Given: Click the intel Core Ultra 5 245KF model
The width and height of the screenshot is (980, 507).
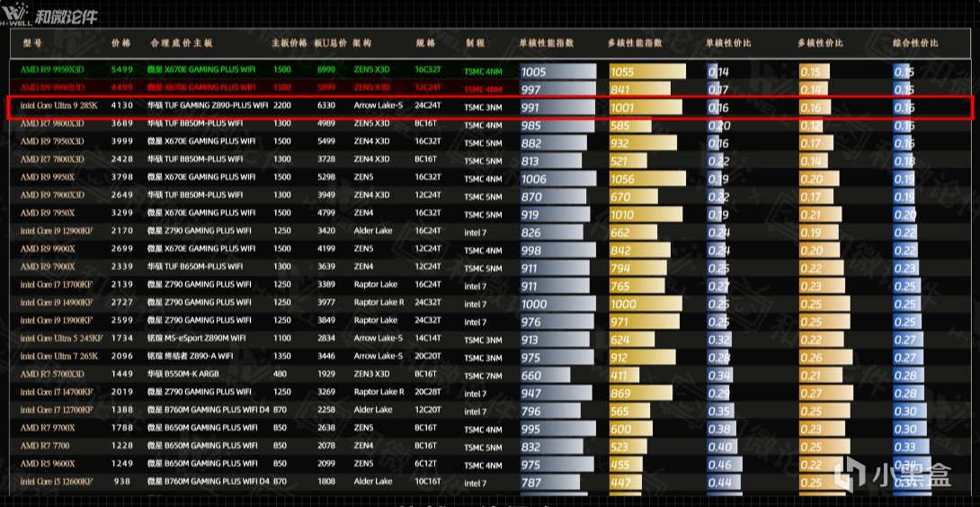Looking at the screenshot, I should pyautogui.click(x=61, y=338).
